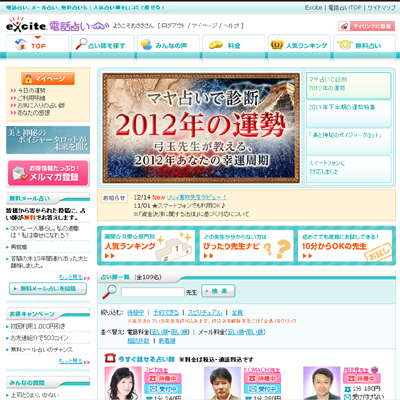The width and height of the screenshot is (400, 400).
Task: Click the ぴったり先生ナビ question-mark banner
Action: click(x=247, y=245)
